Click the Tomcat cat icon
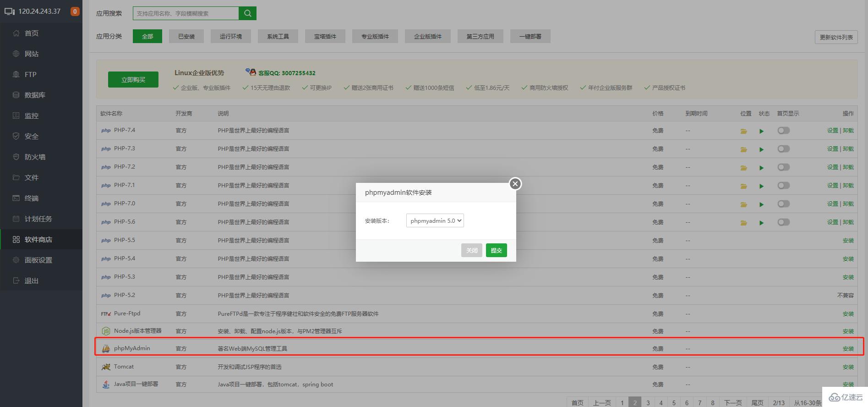 point(106,367)
